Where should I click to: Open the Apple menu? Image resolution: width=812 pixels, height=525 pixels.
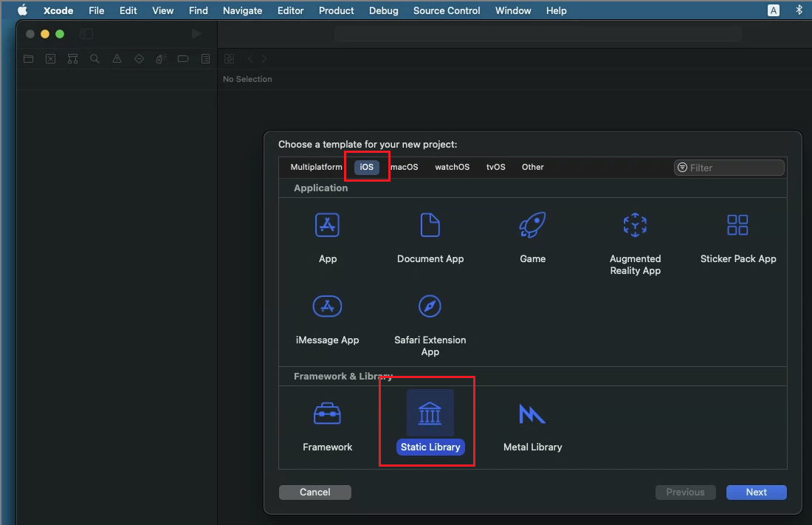click(x=22, y=10)
